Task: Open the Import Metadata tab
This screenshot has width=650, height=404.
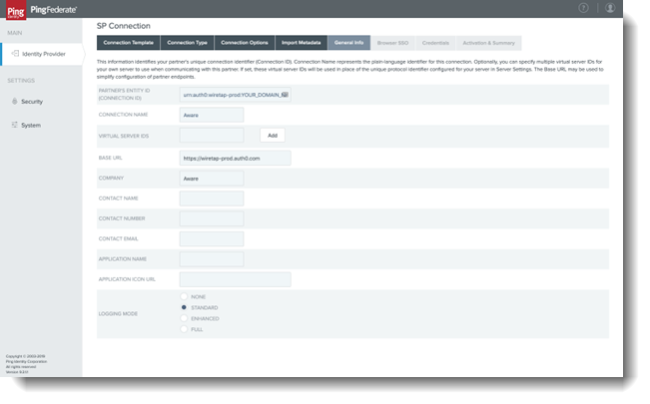Action: (x=301, y=43)
